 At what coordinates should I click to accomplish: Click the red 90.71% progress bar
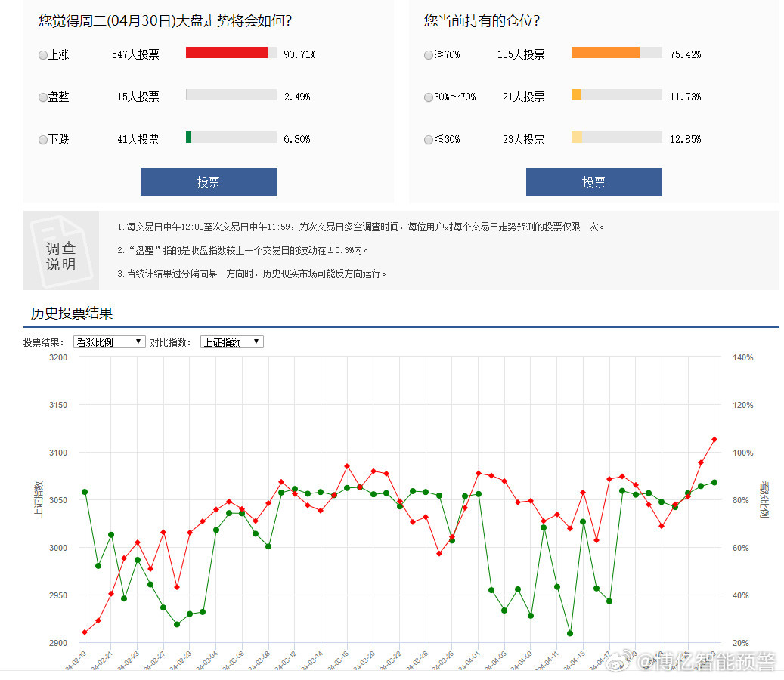[x=227, y=52]
